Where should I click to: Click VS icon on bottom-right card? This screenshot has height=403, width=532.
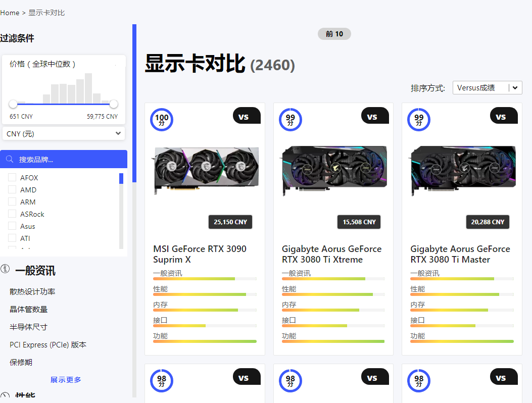(504, 377)
